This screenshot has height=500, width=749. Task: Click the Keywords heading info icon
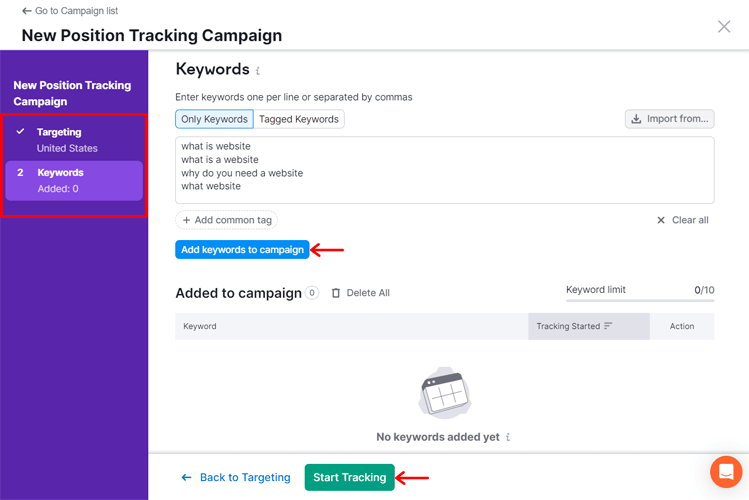click(258, 71)
